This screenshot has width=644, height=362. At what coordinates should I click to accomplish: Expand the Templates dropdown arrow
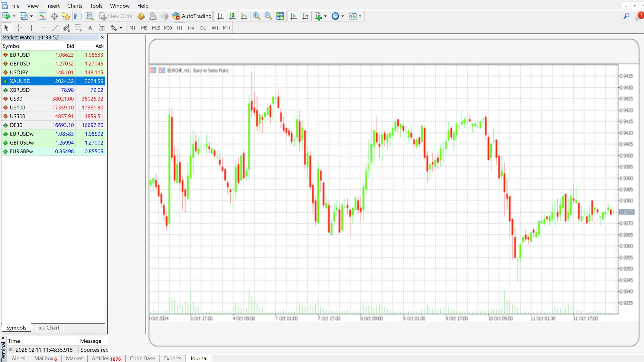[360, 16]
